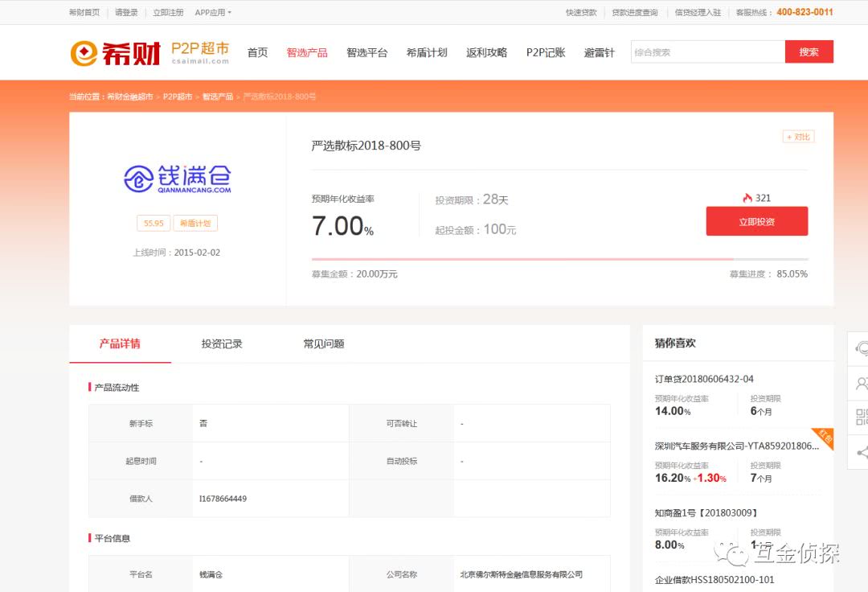The width and height of the screenshot is (868, 592).
Task: Click the share sidebar icon
Action: click(862, 452)
